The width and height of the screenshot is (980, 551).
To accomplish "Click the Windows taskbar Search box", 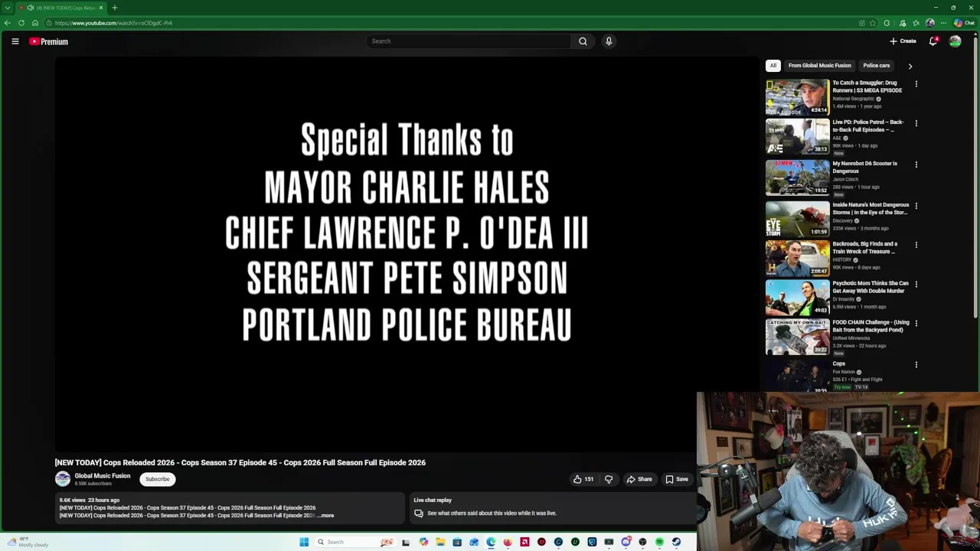I will tap(355, 542).
